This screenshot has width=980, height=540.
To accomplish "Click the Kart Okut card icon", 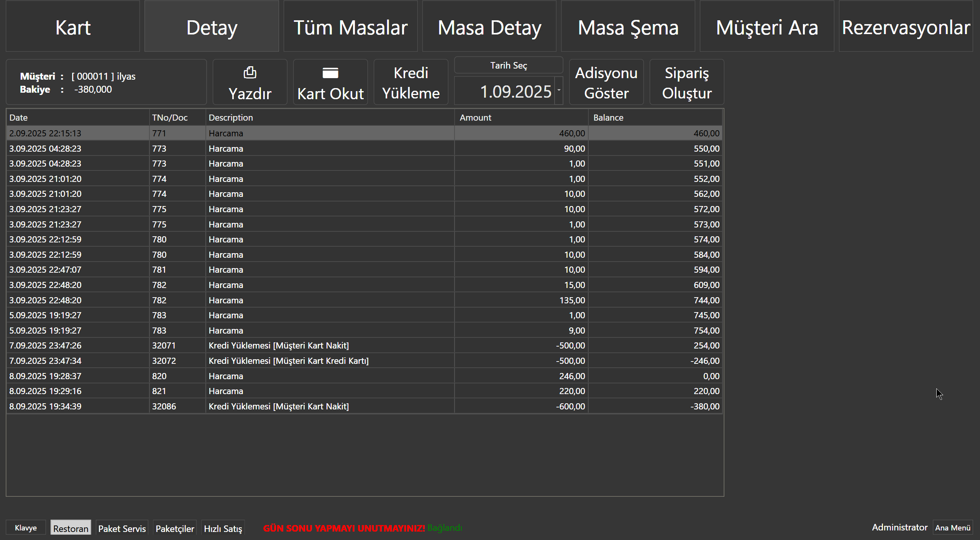I will click(330, 73).
